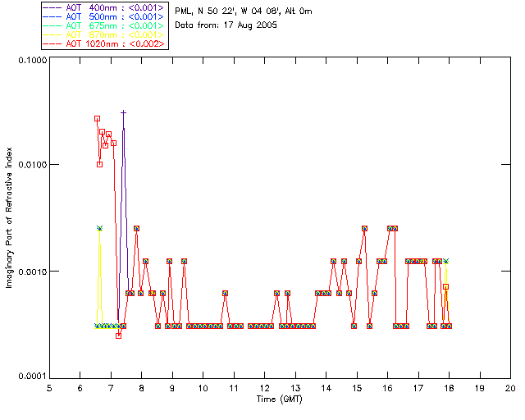Click the x-axis tick label 11
This screenshot has width=525, height=420.
point(234,388)
